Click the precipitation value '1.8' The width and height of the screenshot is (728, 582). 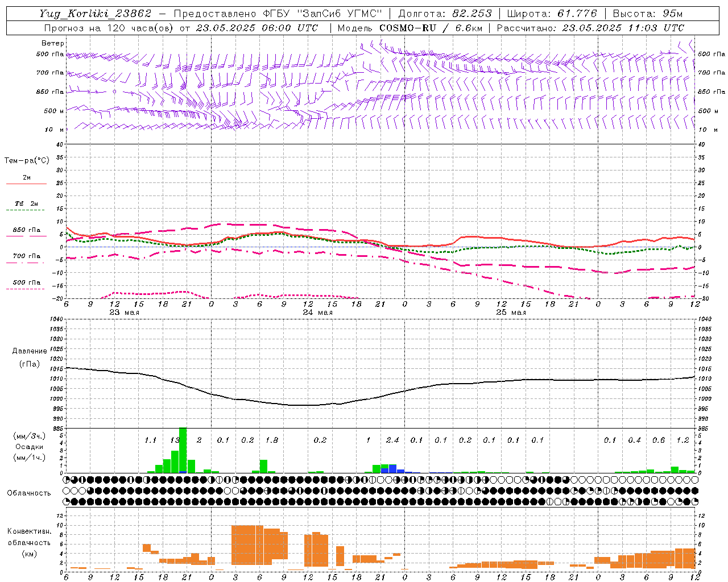point(271,440)
